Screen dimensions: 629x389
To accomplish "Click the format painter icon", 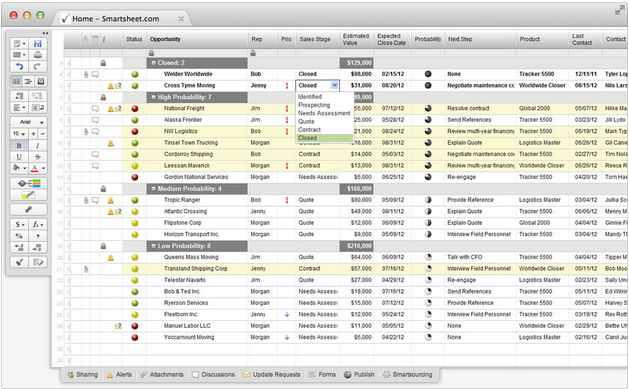I will tap(19, 262).
